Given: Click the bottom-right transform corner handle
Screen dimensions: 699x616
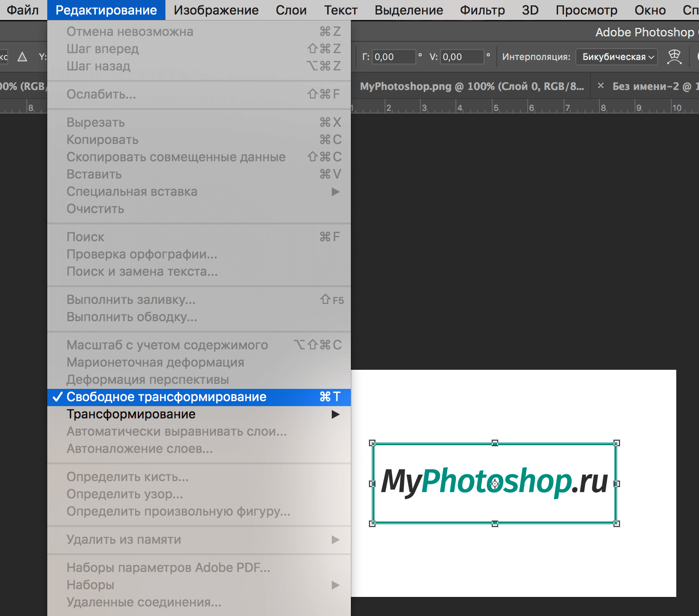Looking at the screenshot, I should coord(617,524).
